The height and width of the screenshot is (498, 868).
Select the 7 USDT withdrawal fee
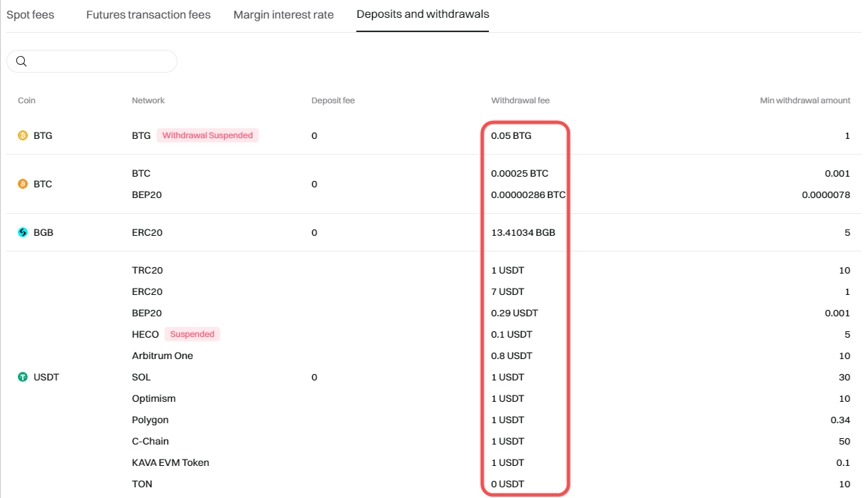[507, 291]
